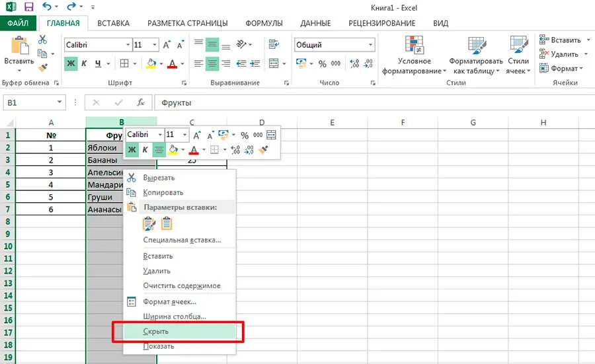This screenshot has height=364, width=595.
Task: Increase font size in ribbon
Action: pos(167,45)
